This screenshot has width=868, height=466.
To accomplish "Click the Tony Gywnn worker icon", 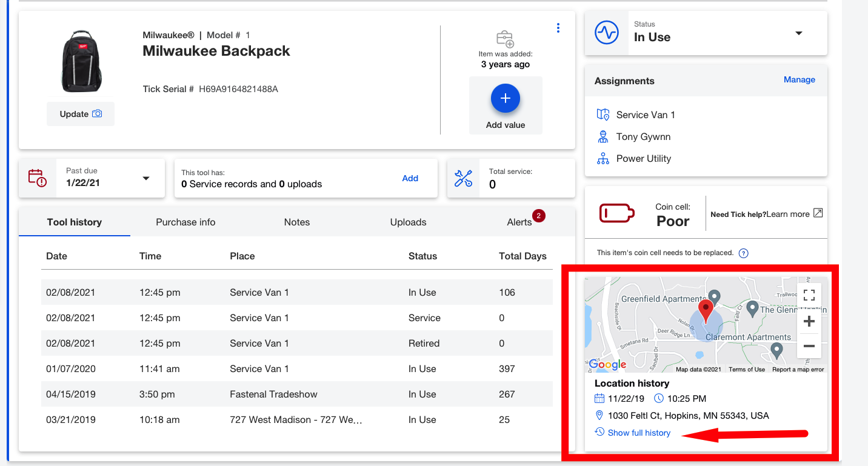I will (603, 136).
